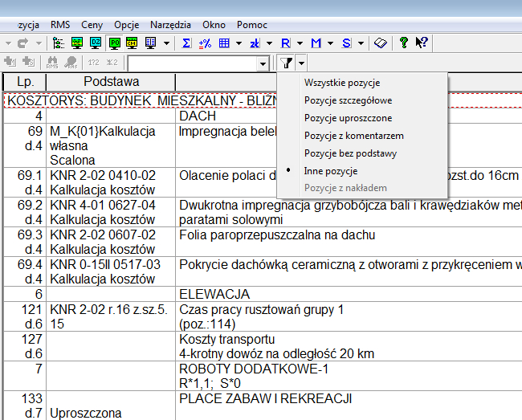Select filter option Wszystkie pozycje
522x420 pixels.
point(342,83)
